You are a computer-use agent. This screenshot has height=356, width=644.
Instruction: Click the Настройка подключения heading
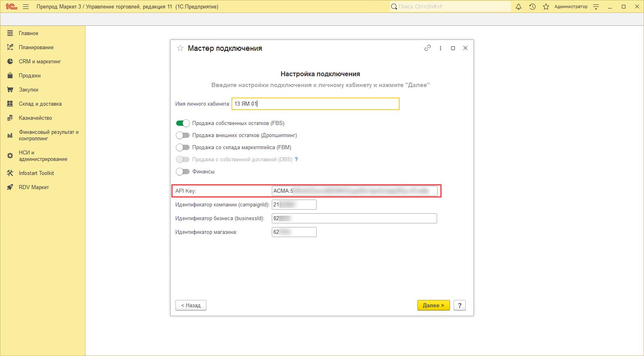(320, 74)
